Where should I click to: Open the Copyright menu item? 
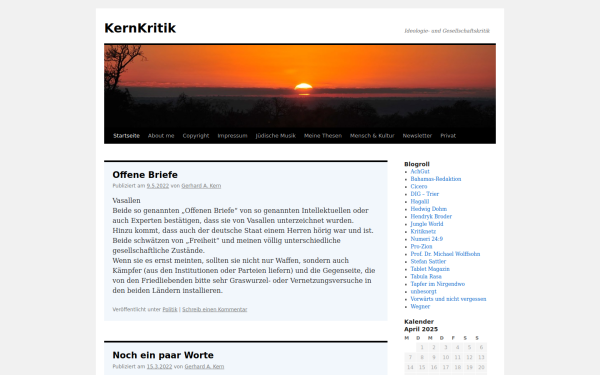[196, 135]
